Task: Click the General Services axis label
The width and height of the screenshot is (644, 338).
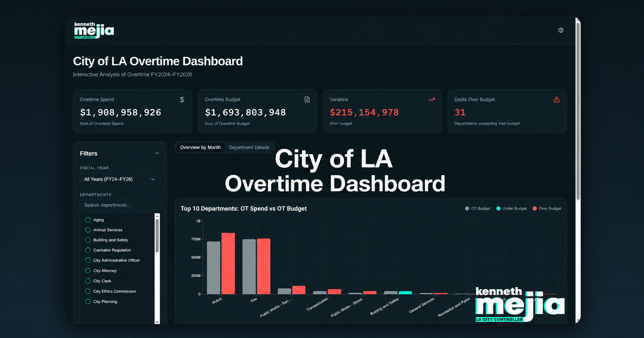Action: 422,305
